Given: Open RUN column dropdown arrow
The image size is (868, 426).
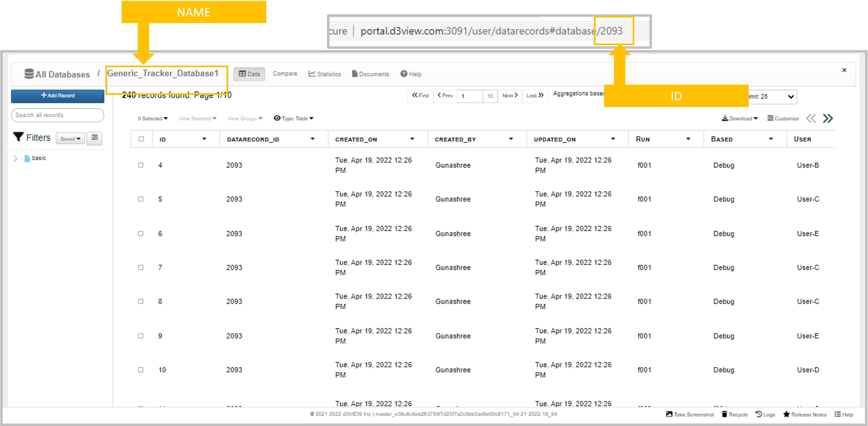Looking at the screenshot, I should [x=688, y=139].
